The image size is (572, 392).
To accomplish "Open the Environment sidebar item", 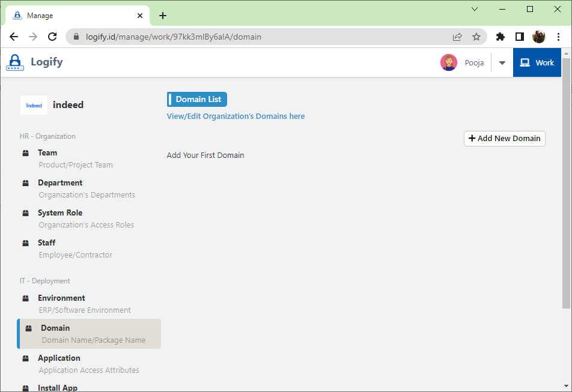I will [61, 298].
